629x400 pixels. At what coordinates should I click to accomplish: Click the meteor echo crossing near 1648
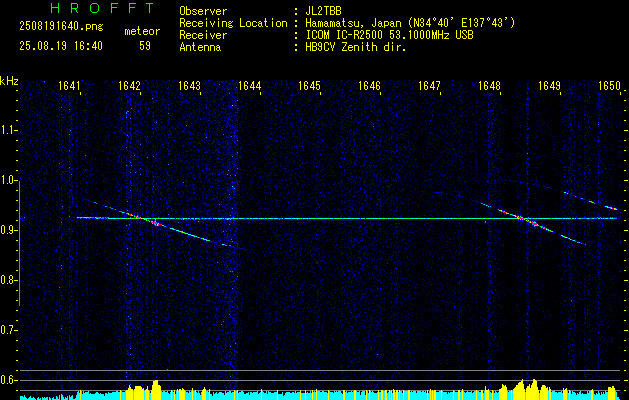[x=520, y=218]
